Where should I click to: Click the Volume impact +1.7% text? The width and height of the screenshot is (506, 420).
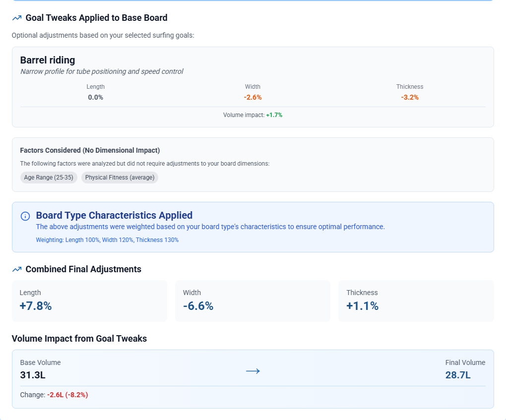tap(253, 115)
